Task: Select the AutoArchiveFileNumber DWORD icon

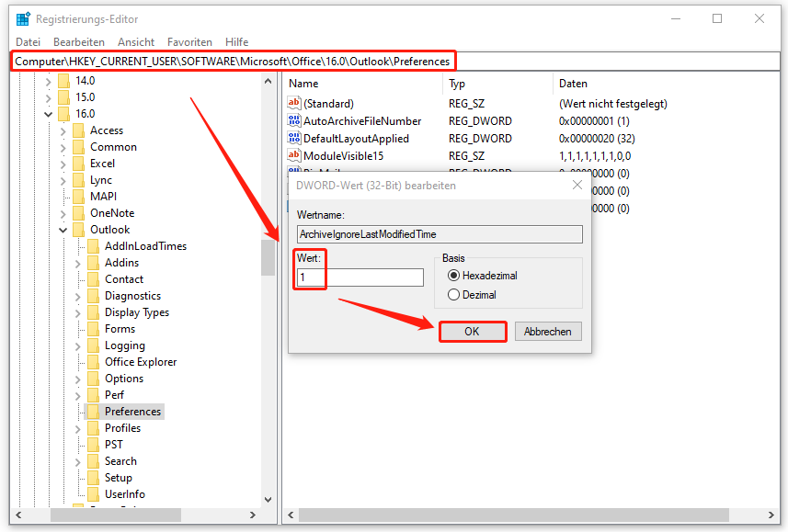Action: [294, 120]
